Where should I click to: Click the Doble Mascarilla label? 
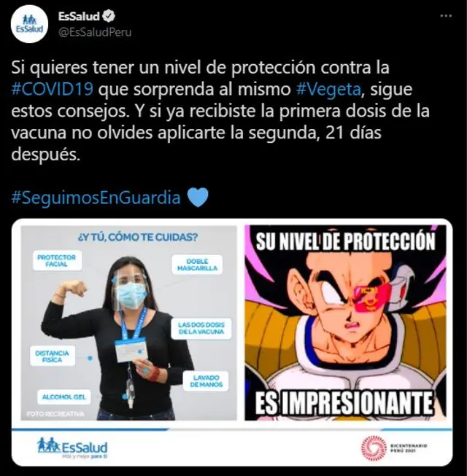click(x=197, y=265)
